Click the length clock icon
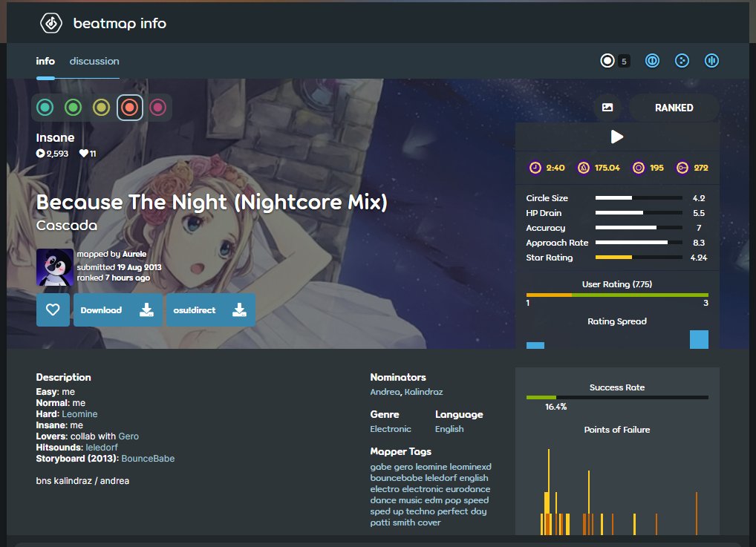 coord(535,168)
